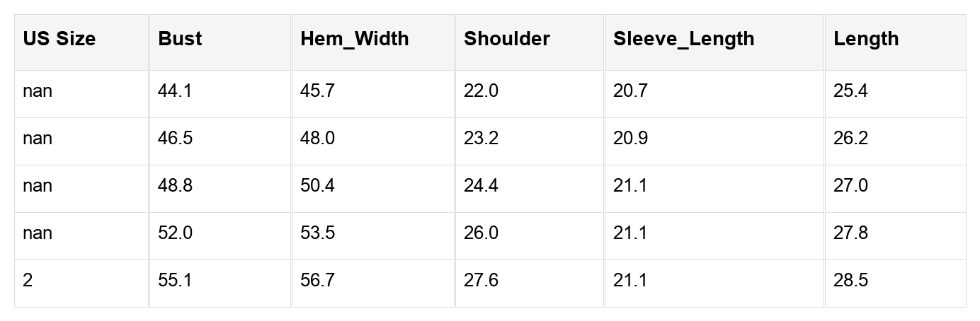Select the Length column header
The width and height of the screenshot is (980, 321).
(x=866, y=39)
